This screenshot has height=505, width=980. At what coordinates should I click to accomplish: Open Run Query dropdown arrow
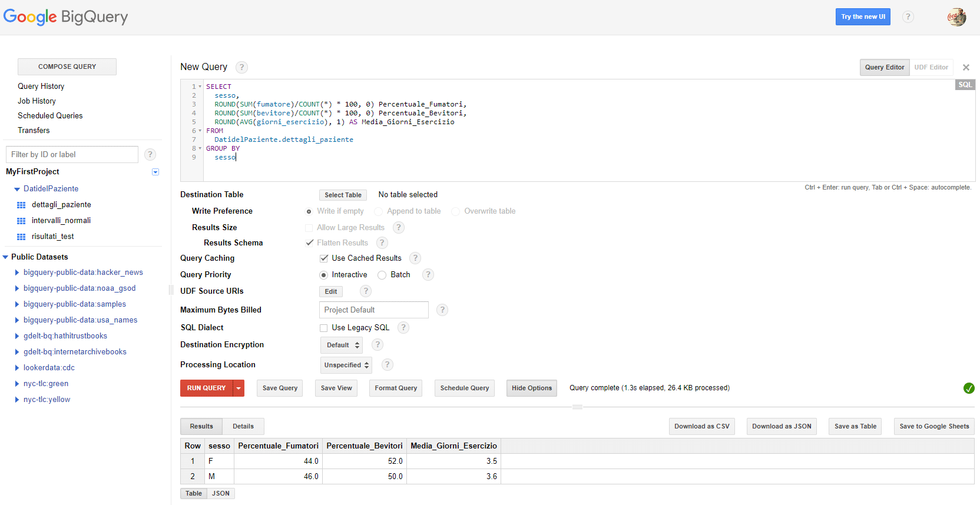239,388
